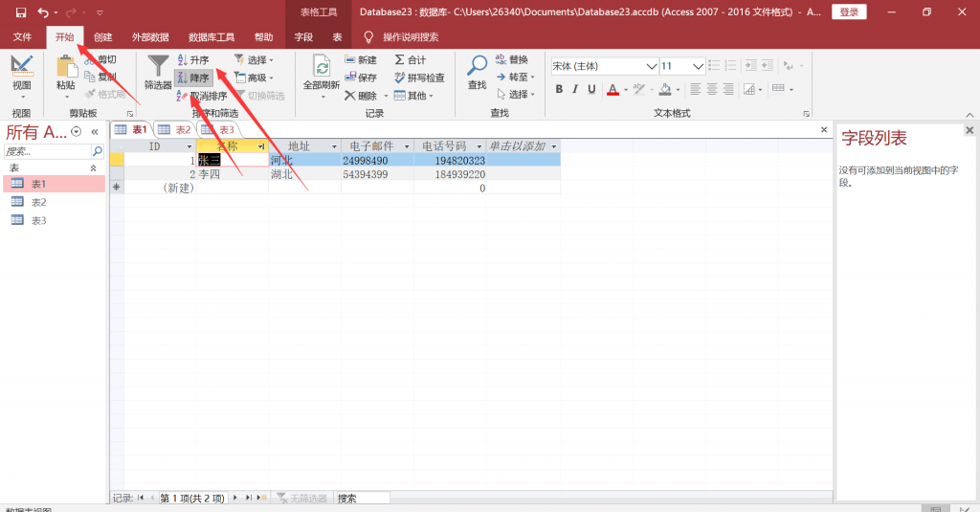The height and width of the screenshot is (512, 980).
Task: Collapse navigation pane with double chevron
Action: click(95, 132)
